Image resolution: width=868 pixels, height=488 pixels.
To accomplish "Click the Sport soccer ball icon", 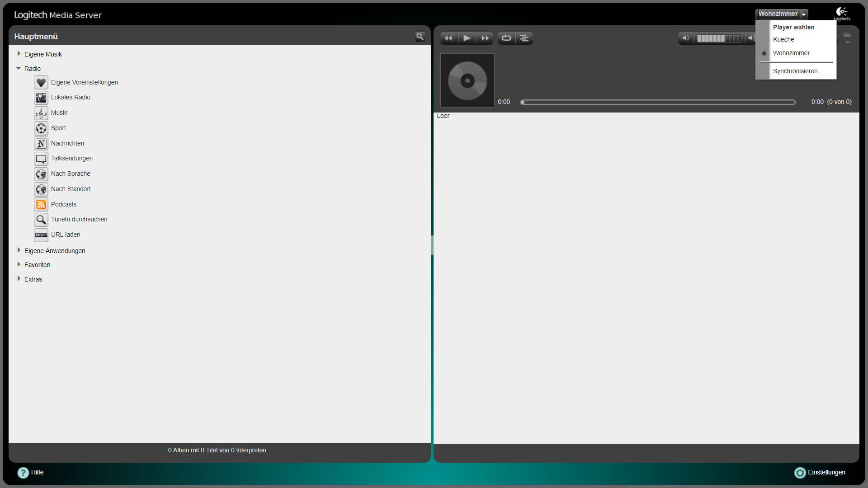I will pos(41,128).
